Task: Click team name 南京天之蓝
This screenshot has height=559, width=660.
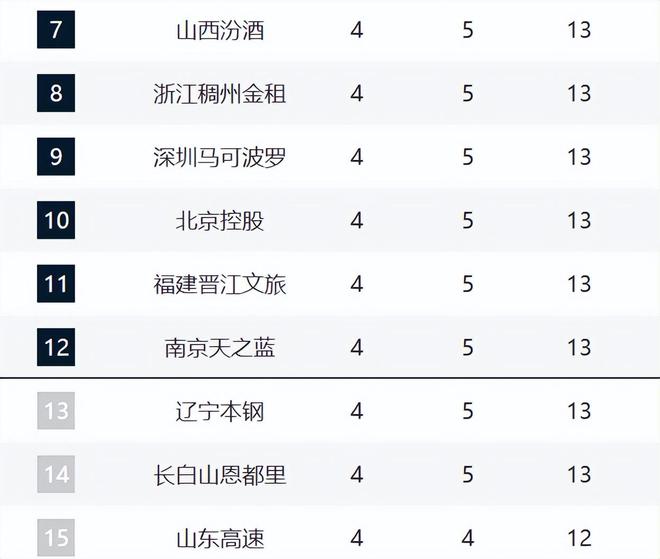Action: [220, 347]
